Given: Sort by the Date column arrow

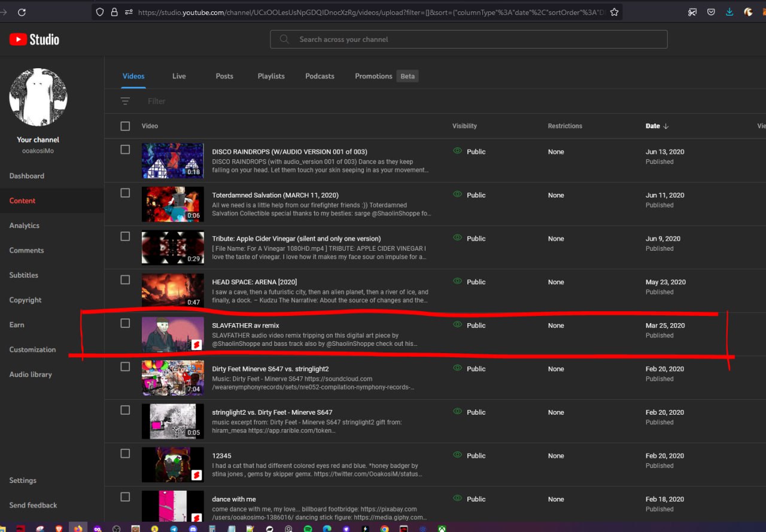Looking at the screenshot, I should (665, 126).
